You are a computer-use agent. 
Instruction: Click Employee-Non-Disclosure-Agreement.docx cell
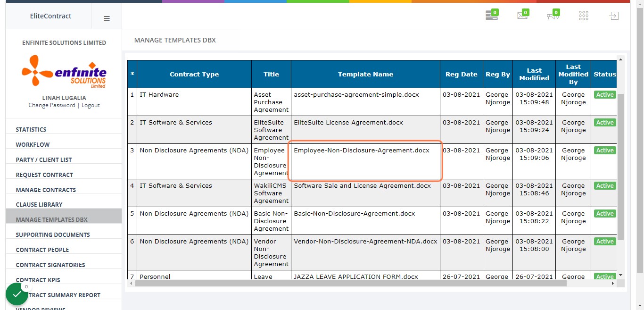tap(365, 161)
